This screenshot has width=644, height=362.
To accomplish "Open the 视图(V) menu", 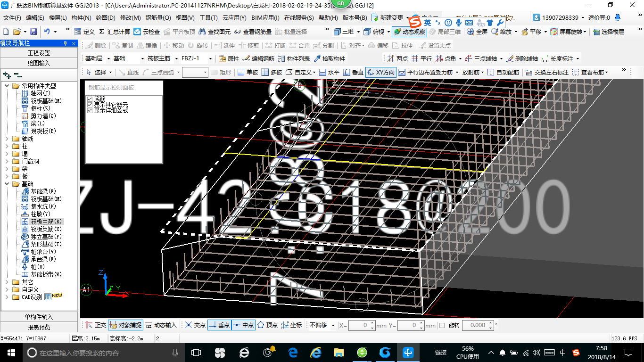I will pyautogui.click(x=185, y=18).
